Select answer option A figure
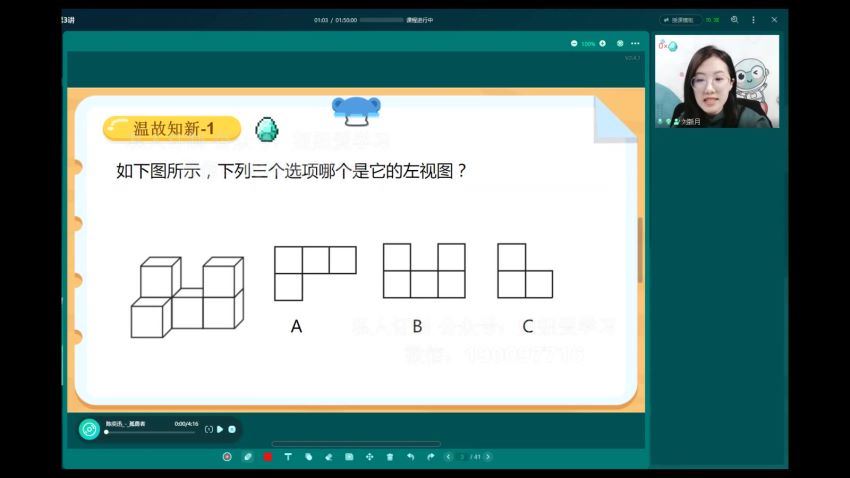 pos(315,273)
